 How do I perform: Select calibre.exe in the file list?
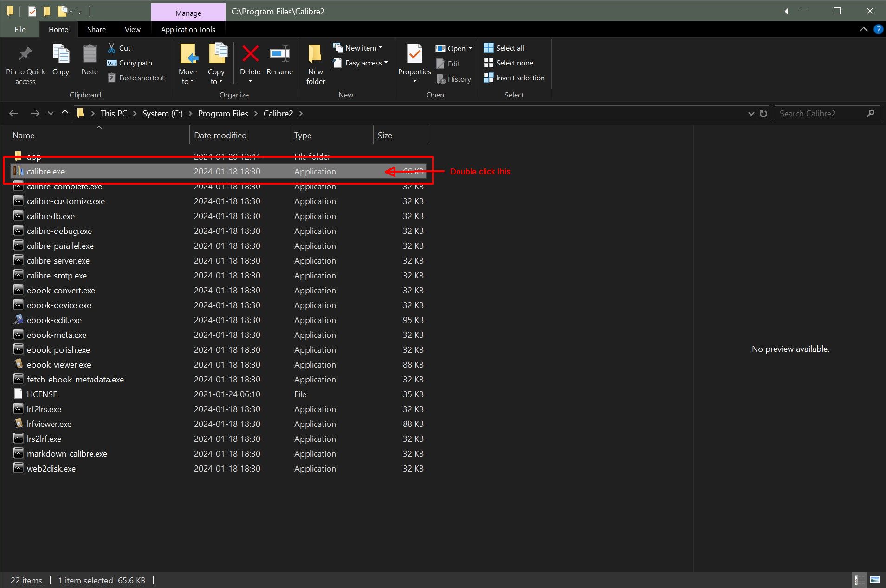pos(218,171)
